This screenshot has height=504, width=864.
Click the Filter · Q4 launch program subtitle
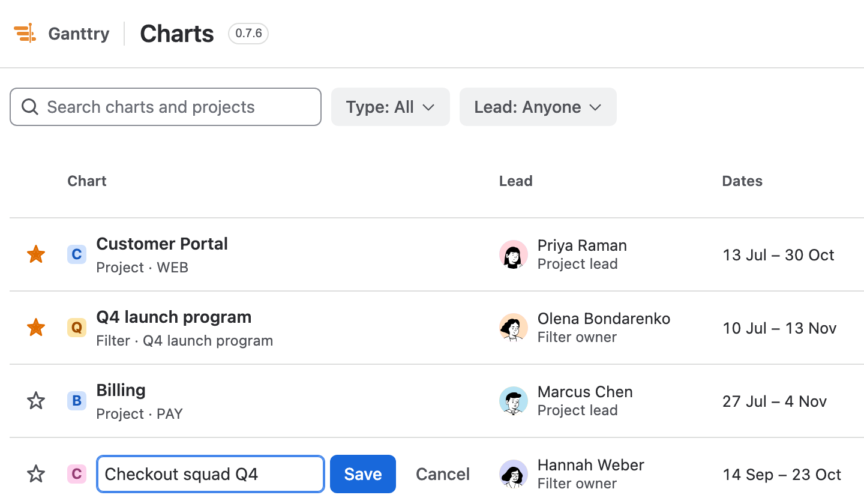(x=185, y=341)
